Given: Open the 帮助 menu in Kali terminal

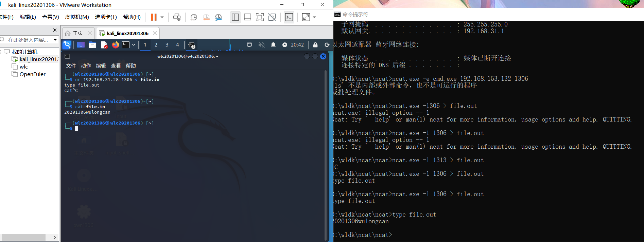Looking at the screenshot, I should [x=131, y=66].
